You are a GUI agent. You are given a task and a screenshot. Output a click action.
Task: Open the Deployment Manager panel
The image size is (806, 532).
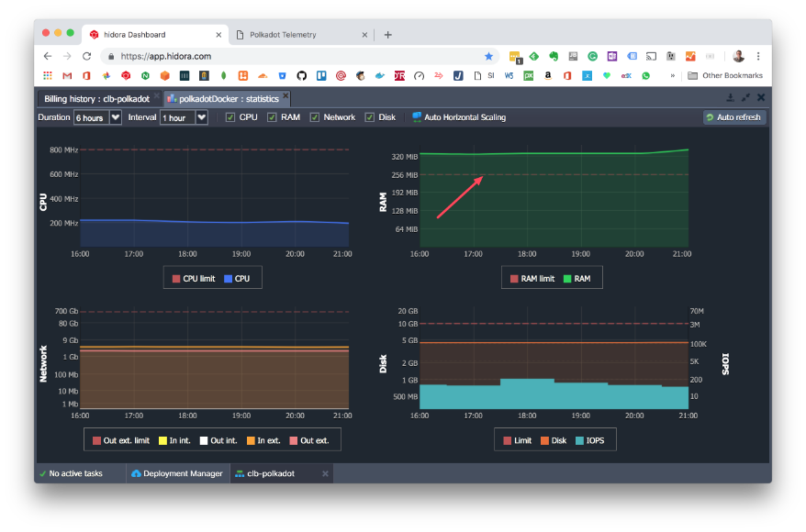tap(177, 473)
